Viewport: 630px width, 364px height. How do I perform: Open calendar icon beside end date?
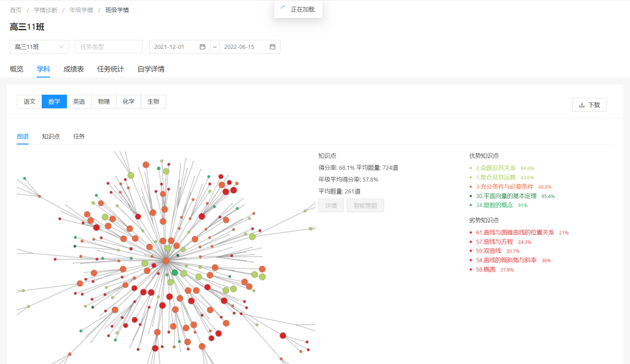[272, 46]
